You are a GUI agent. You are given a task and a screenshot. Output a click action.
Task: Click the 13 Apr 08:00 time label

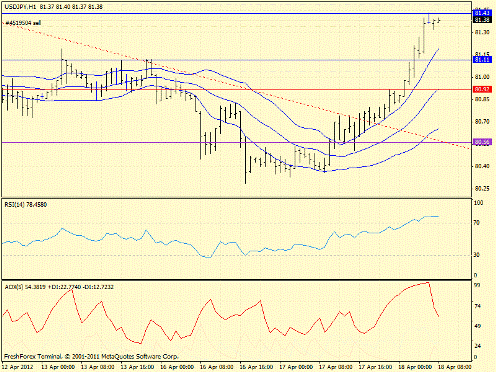[x=97, y=367]
